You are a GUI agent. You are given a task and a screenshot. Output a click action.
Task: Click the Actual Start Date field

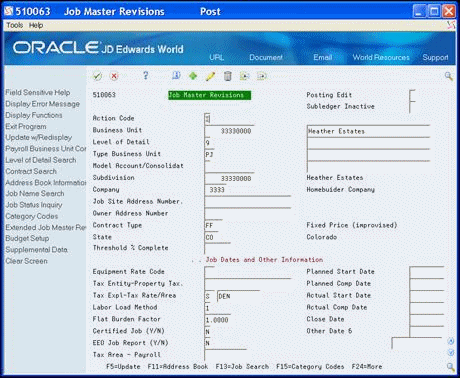click(x=427, y=296)
